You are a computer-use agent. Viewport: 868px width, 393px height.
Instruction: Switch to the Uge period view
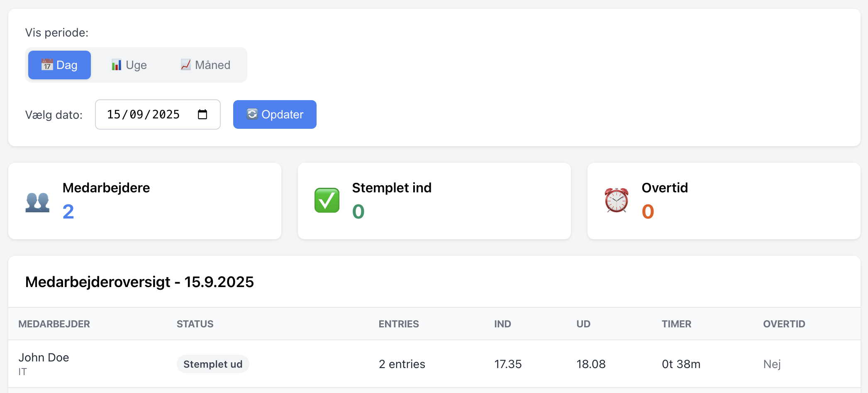pyautogui.click(x=129, y=65)
